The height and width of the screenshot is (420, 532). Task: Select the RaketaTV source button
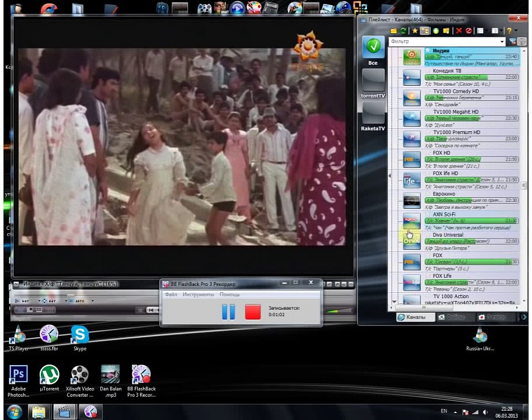point(373,116)
